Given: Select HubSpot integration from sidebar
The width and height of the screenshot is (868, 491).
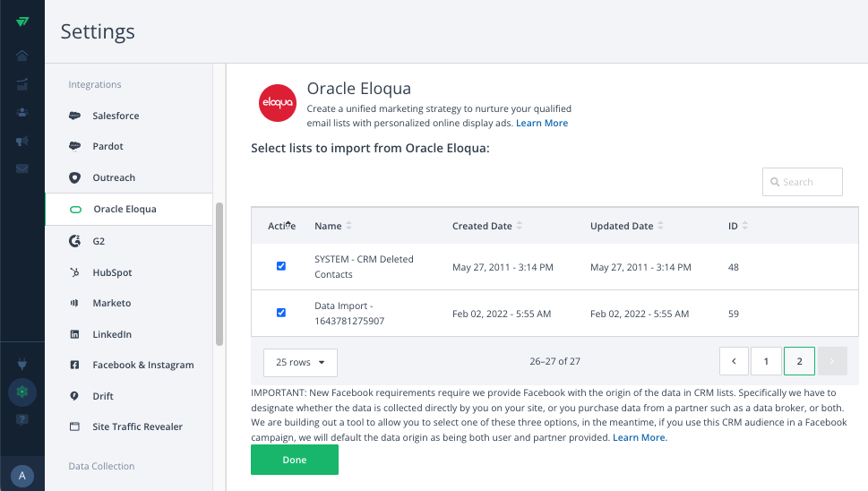Looking at the screenshot, I should point(112,272).
